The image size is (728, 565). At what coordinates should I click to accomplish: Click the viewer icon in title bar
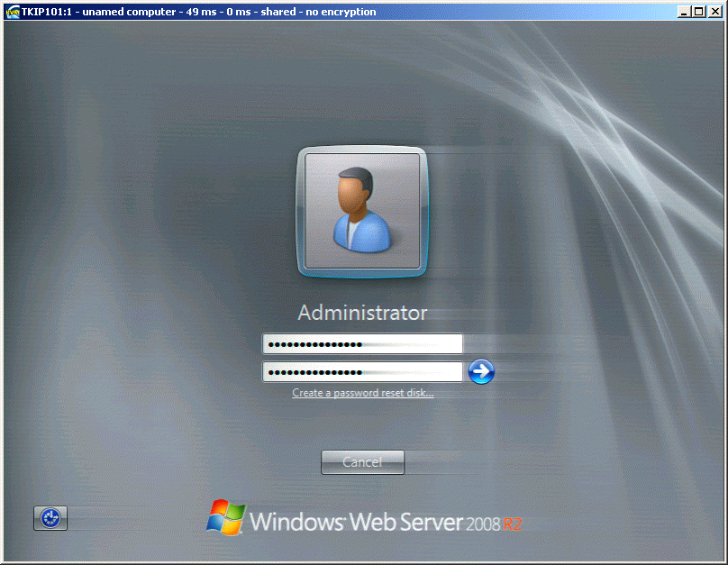pos(12,12)
